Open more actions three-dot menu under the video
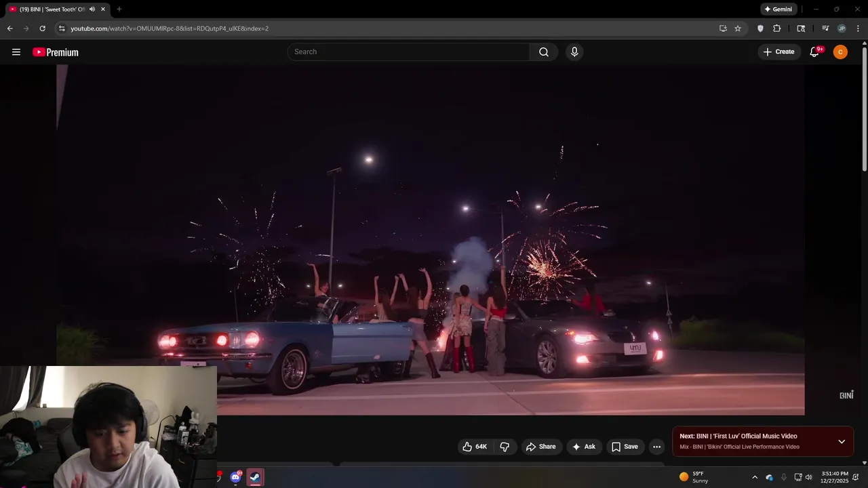Screen dimensions: 868x488 click(656, 447)
